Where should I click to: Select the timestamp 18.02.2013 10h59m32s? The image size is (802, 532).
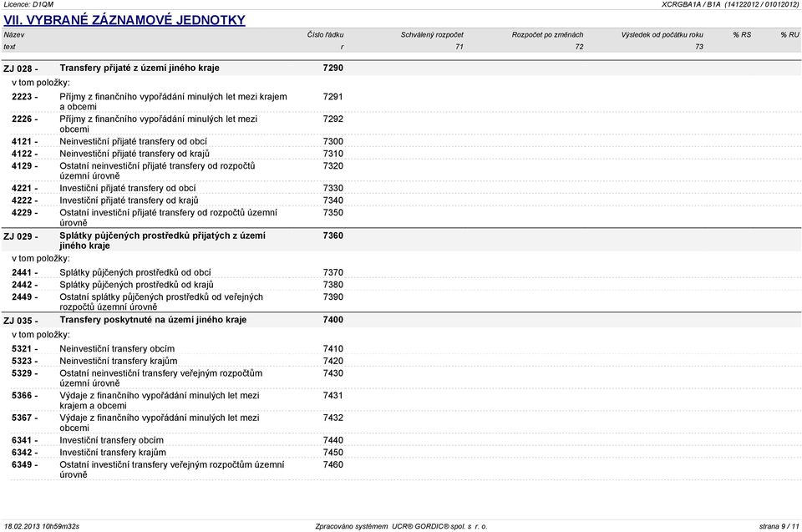[x=42, y=526]
